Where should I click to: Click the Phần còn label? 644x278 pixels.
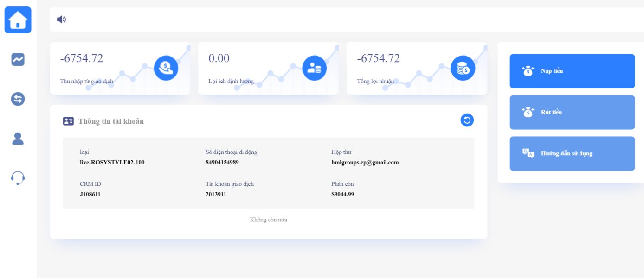(342, 184)
